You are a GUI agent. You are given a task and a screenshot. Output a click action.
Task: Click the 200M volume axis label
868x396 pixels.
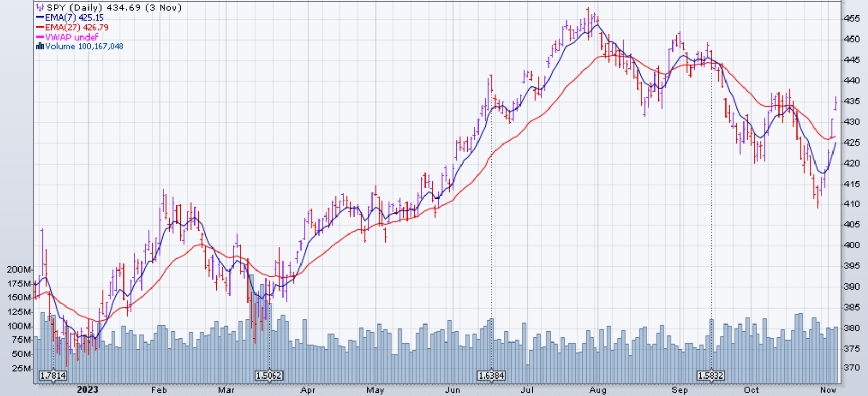(x=20, y=269)
